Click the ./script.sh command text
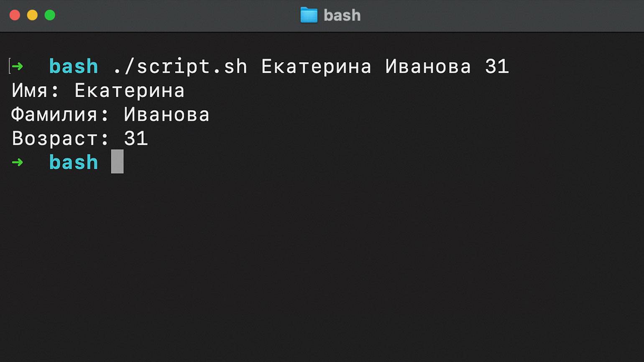Viewport: 644px width, 362px height. point(181,67)
